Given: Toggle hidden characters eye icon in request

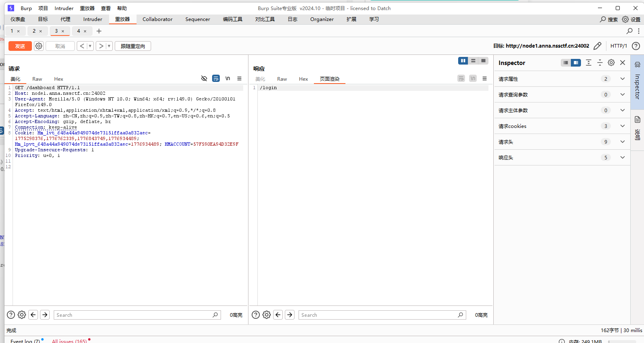Looking at the screenshot, I should click(204, 79).
